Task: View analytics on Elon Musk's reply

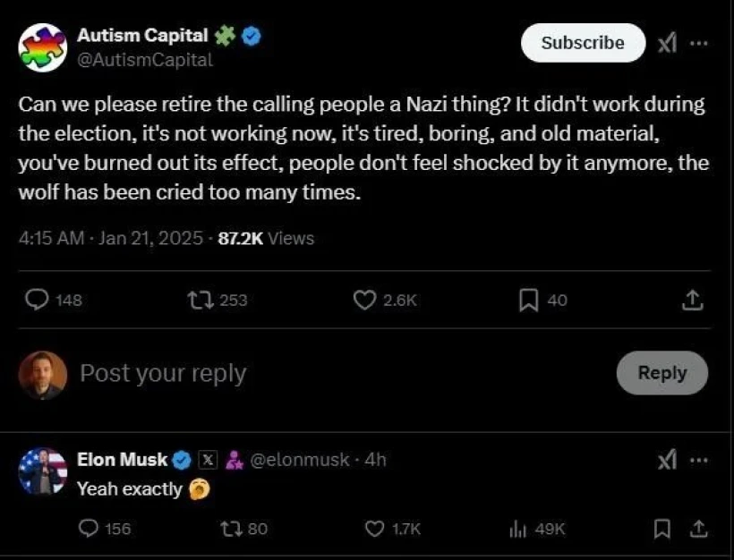Action: 517,529
